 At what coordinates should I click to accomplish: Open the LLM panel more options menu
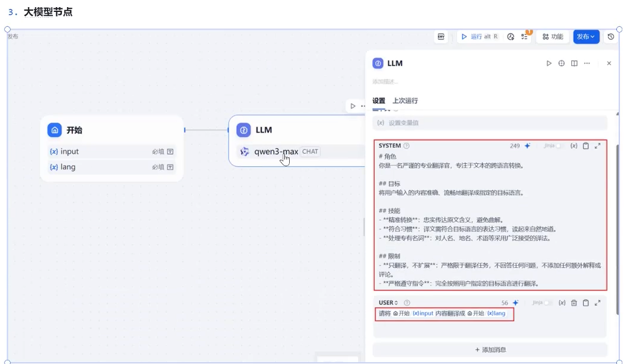(587, 63)
